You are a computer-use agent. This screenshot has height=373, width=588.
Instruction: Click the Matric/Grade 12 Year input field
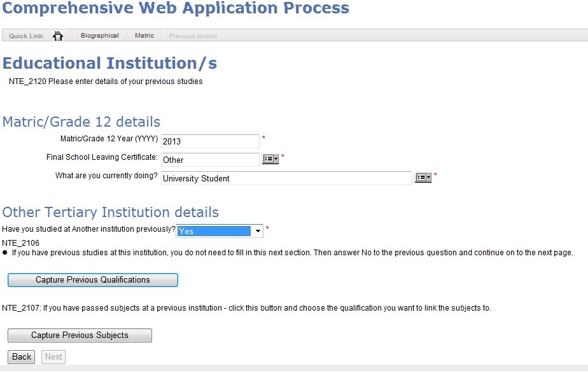[210, 141]
